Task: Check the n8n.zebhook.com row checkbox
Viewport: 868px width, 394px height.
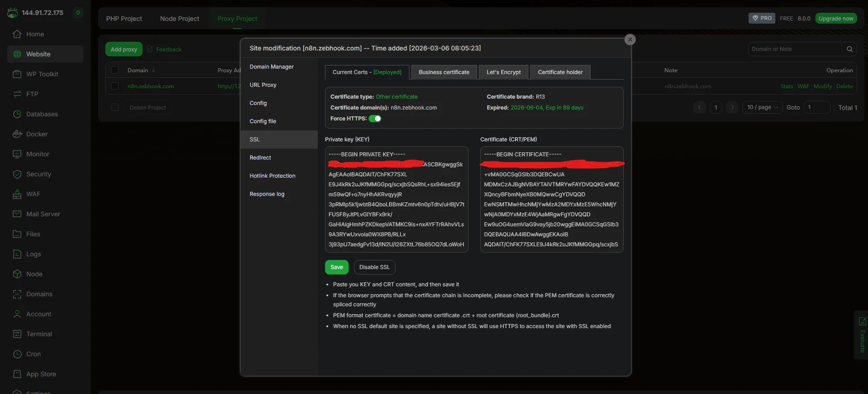Action: tap(115, 86)
